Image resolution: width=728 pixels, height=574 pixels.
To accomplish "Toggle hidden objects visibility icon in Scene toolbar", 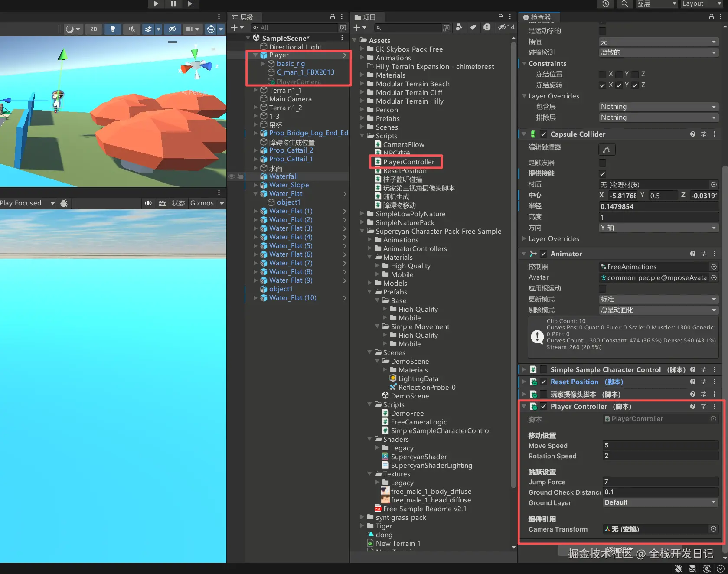I will [172, 29].
